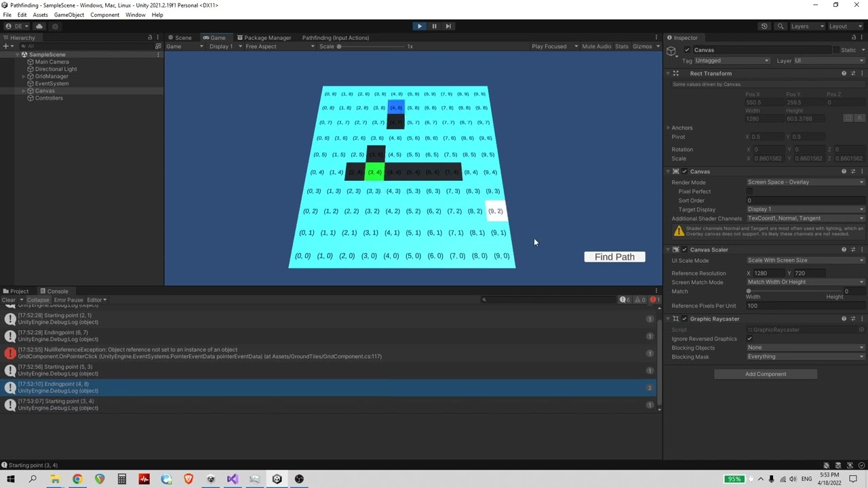Image resolution: width=868 pixels, height=488 pixels.
Task: Switch to the Project tab
Action: [16, 291]
